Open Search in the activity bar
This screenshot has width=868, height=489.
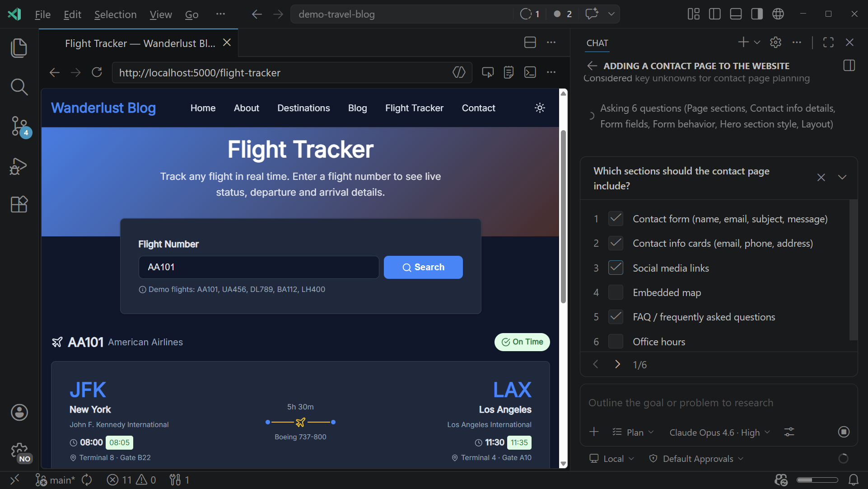pos(20,87)
